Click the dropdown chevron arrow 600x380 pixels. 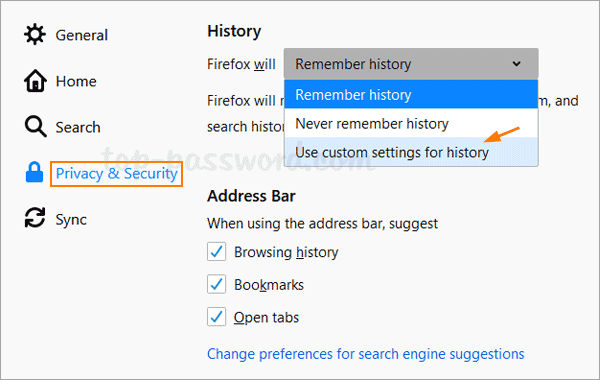(x=517, y=64)
